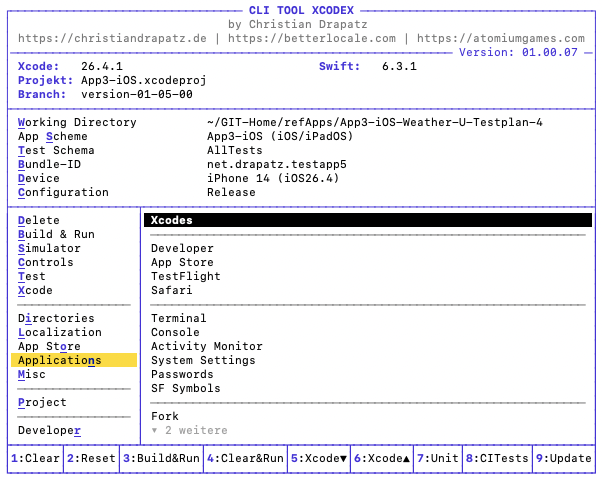
Task: Open the Misc menu entry
Action: tap(31, 374)
